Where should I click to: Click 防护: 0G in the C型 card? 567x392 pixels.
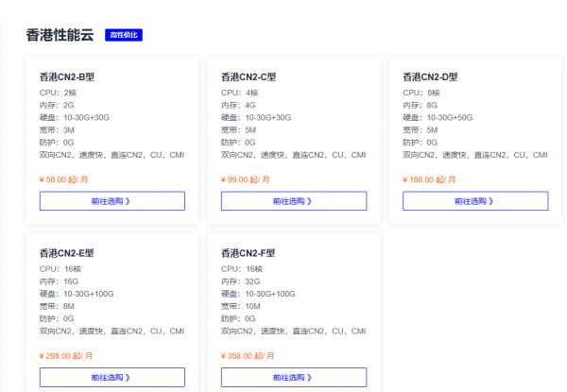click(238, 143)
